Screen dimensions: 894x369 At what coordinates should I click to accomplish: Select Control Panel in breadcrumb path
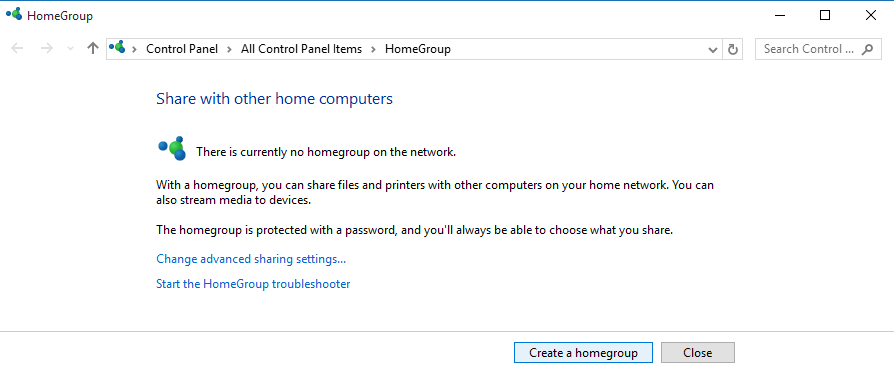(182, 49)
